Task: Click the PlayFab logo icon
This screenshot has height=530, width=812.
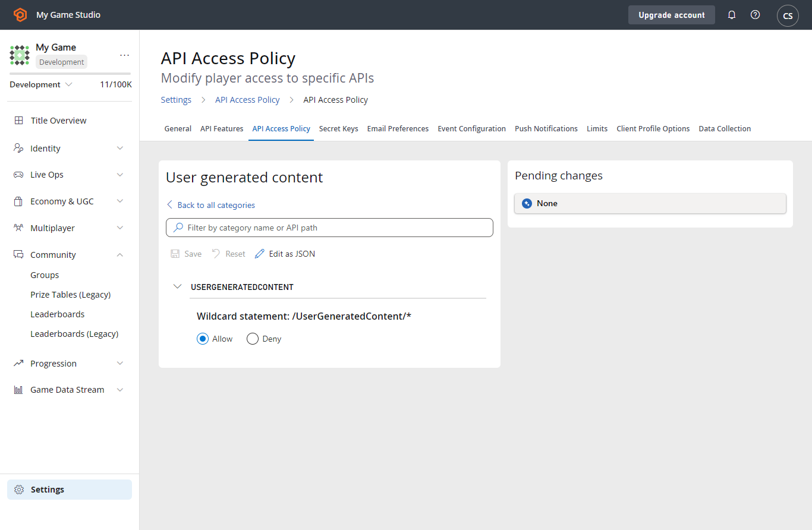Action: (x=20, y=15)
